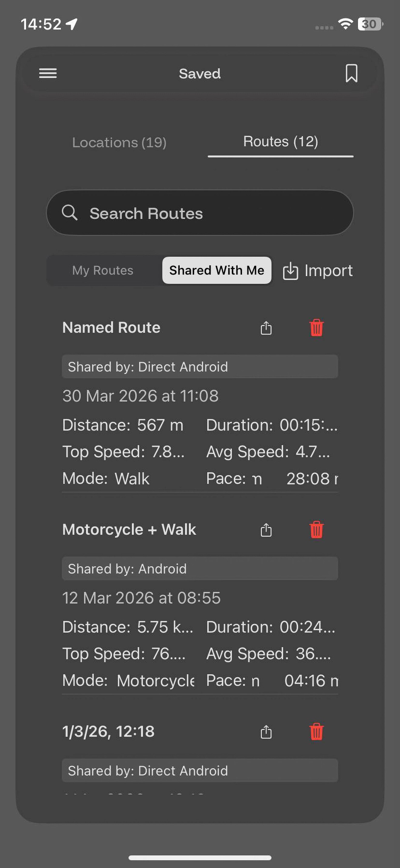Tap the Wi-Fi status icon
Viewport: 400px width, 868px height.
click(345, 24)
